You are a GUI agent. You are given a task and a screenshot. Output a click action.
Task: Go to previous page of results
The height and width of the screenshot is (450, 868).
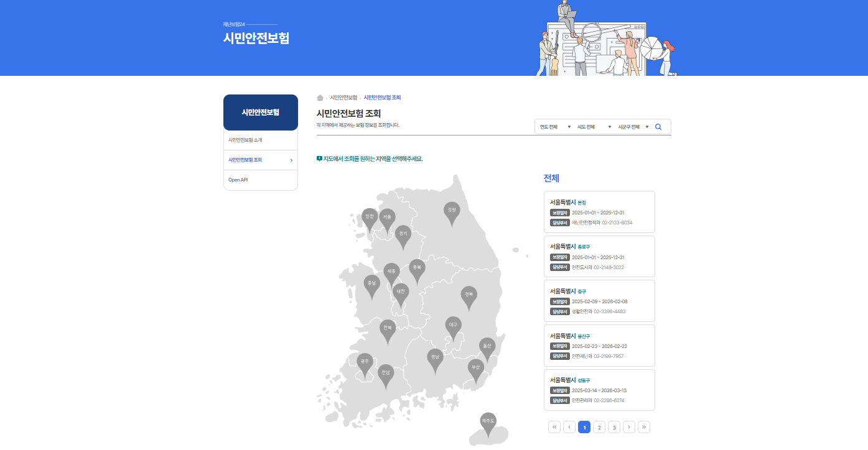point(569,427)
